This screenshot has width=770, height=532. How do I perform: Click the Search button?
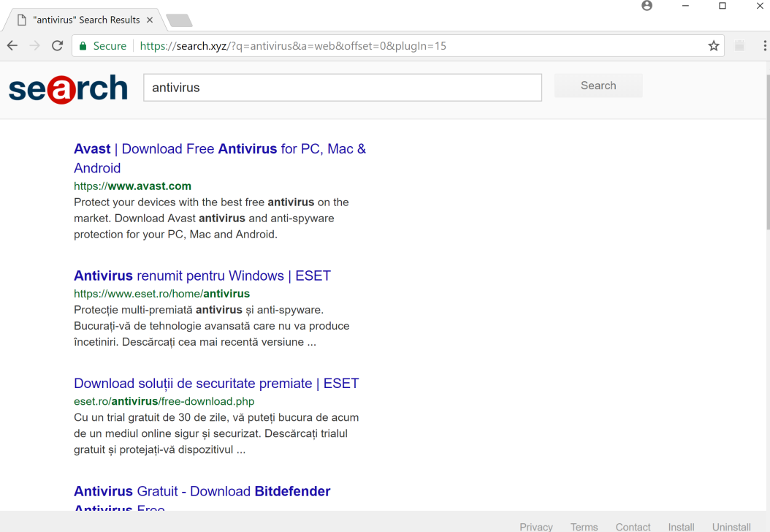(598, 85)
